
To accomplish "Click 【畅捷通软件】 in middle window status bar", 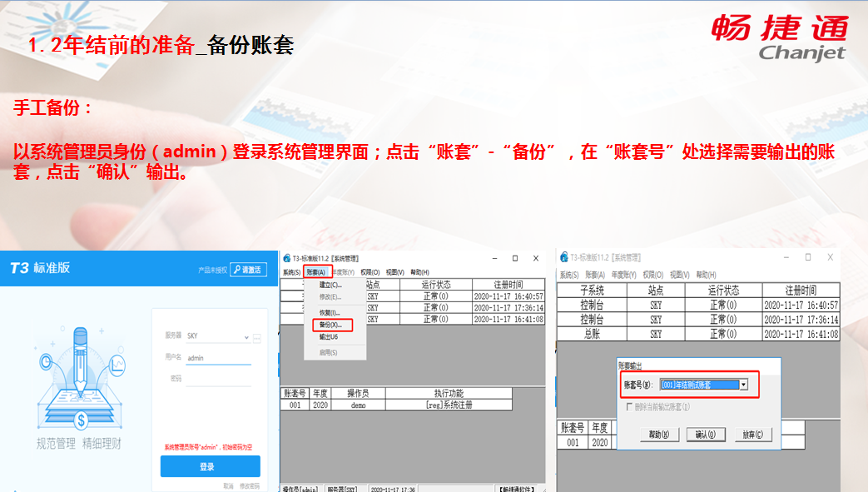I will point(517,490).
